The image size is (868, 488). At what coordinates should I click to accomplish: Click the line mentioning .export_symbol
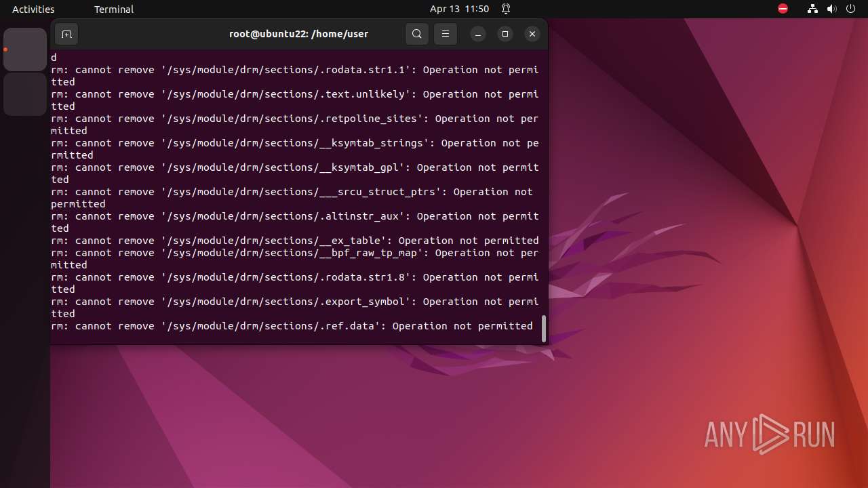295,308
